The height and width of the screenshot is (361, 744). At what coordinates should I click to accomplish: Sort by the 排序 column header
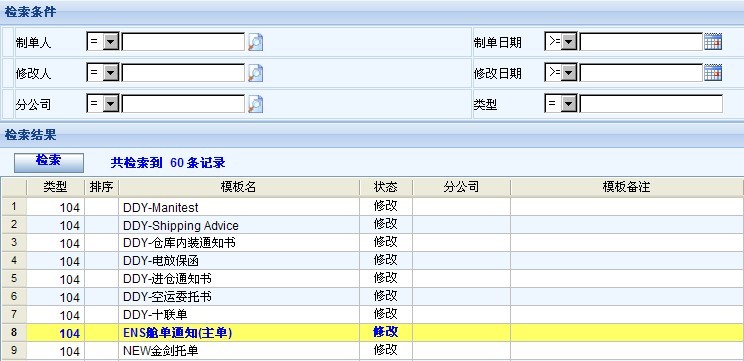click(102, 187)
